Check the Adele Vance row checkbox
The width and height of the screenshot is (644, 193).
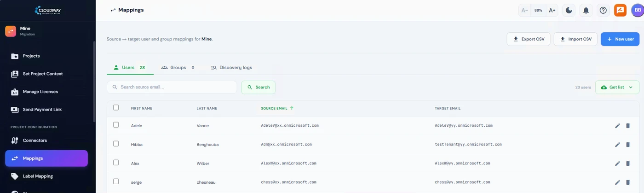tap(116, 125)
